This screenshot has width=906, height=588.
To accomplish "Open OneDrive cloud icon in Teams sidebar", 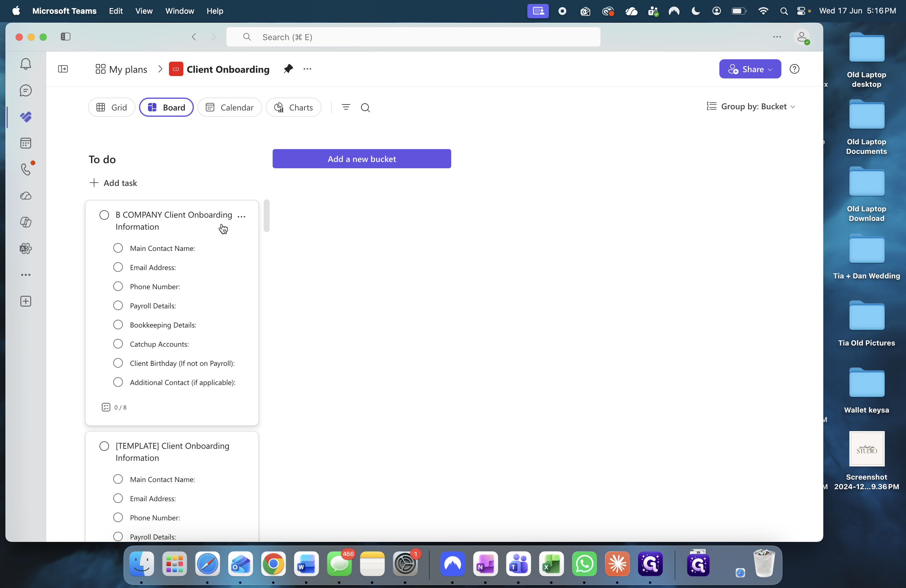I will tap(25, 196).
